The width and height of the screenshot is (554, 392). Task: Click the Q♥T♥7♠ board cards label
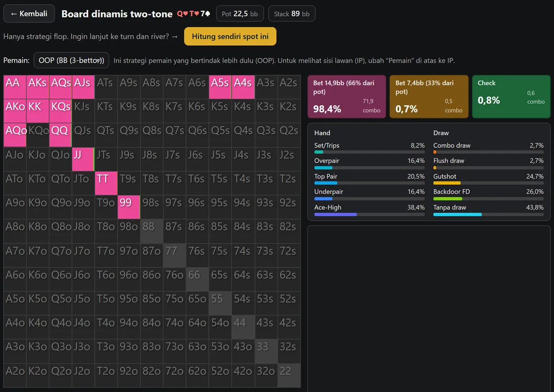(194, 14)
